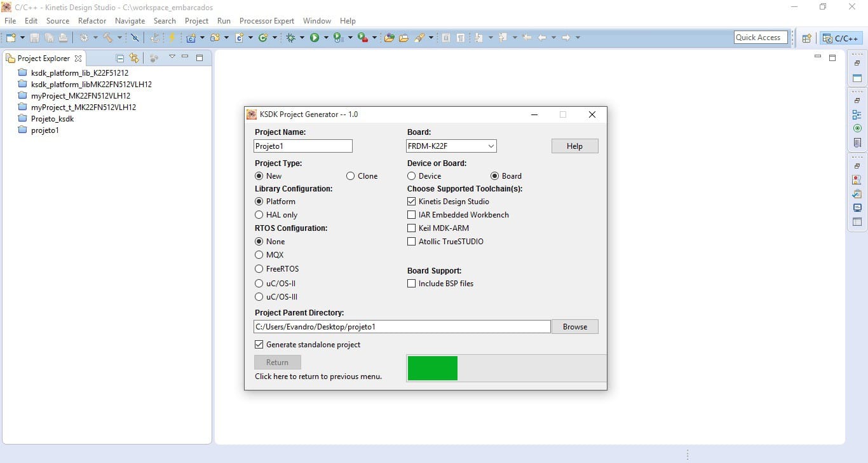Enable the Include BSP files checkbox
868x463 pixels.
[x=411, y=284]
